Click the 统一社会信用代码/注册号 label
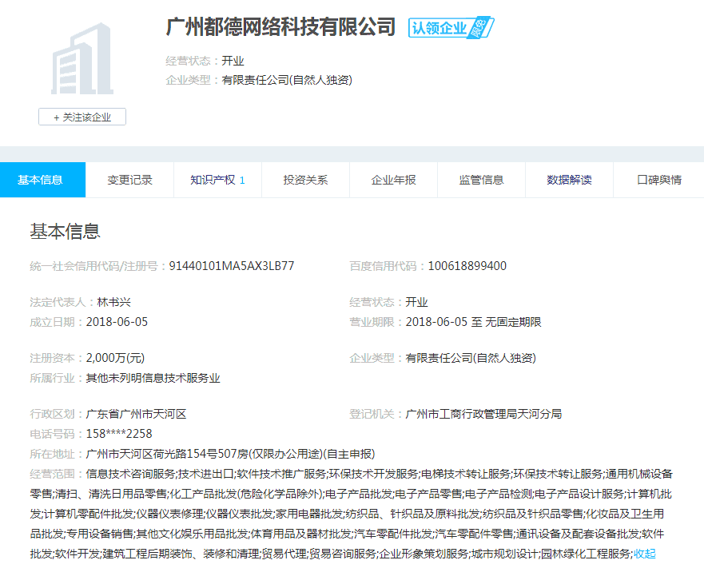Image resolution: width=704 pixels, height=588 pixels. tap(93, 266)
